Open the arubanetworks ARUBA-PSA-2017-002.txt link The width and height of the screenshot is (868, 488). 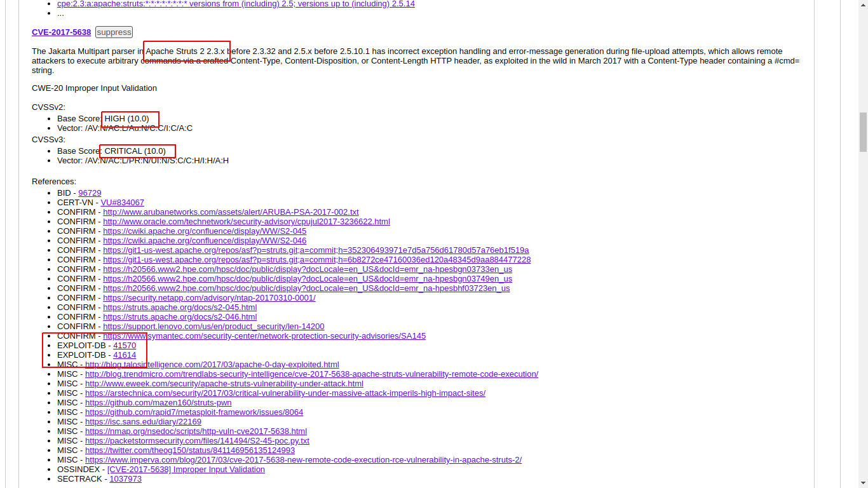pos(231,212)
